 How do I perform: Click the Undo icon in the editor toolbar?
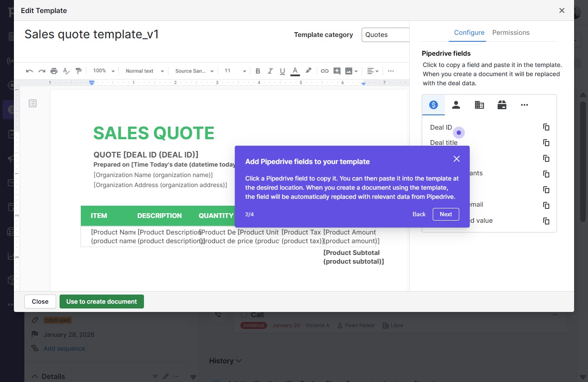tap(29, 71)
